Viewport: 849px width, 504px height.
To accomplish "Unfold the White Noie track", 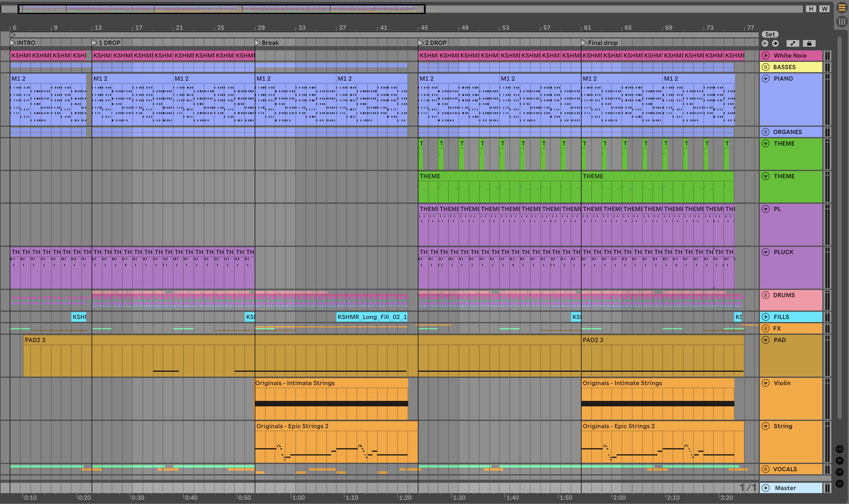I will pos(766,55).
